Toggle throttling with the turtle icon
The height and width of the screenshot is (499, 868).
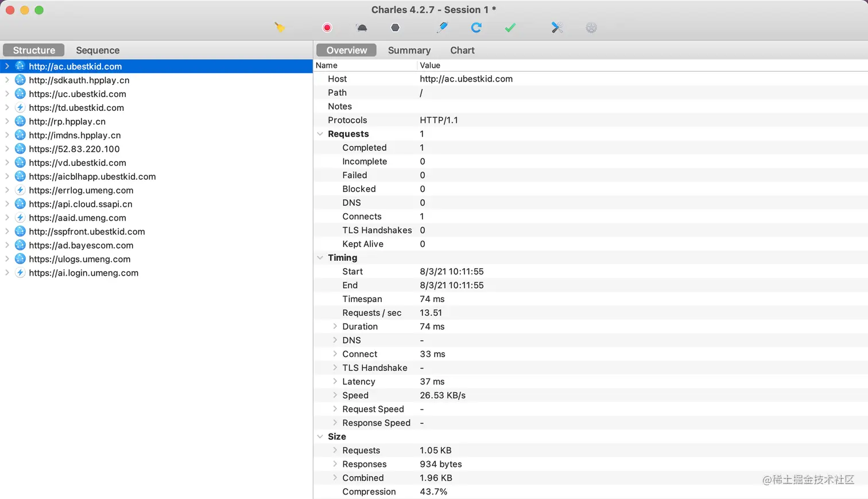point(362,28)
